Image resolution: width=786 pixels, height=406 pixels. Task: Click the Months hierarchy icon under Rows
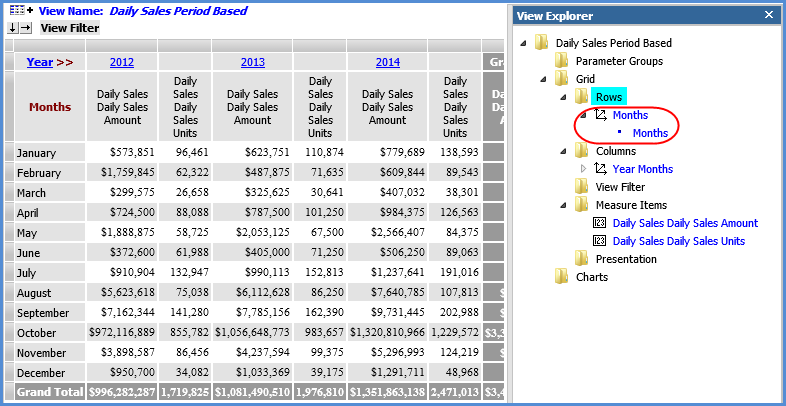(x=601, y=115)
